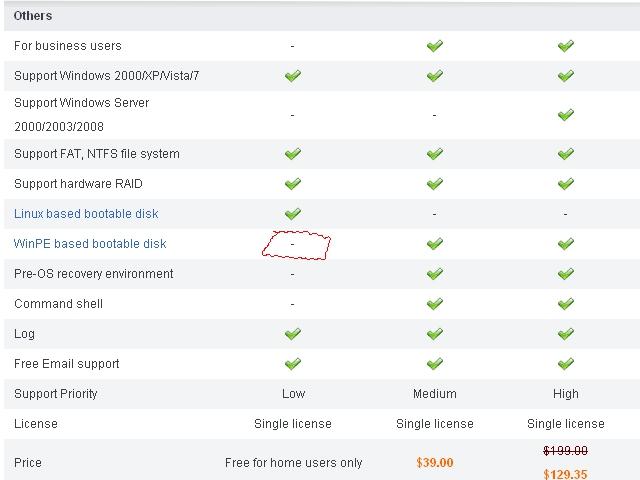Click FAT, NTFS support checkmark in $39.00 column
This screenshot has width=640, height=480.
tap(434, 154)
